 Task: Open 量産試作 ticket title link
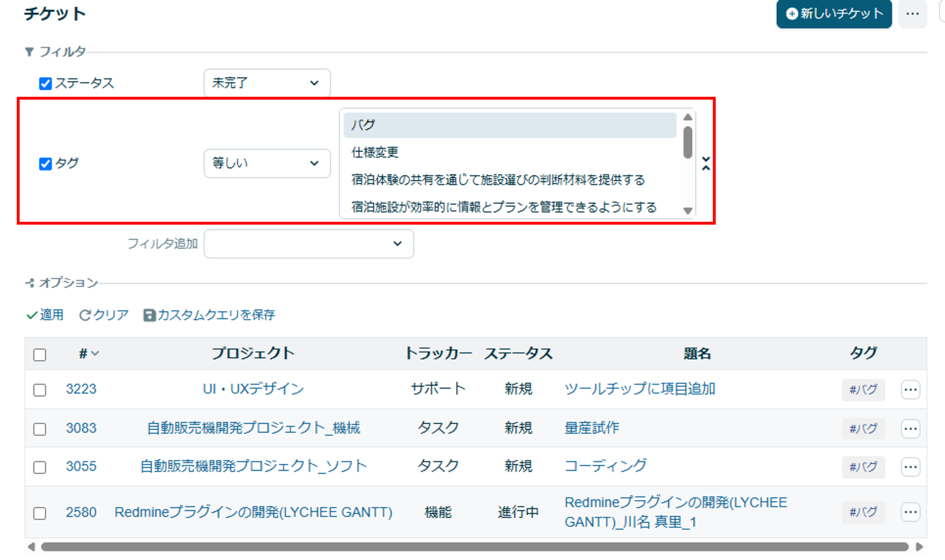pos(592,428)
